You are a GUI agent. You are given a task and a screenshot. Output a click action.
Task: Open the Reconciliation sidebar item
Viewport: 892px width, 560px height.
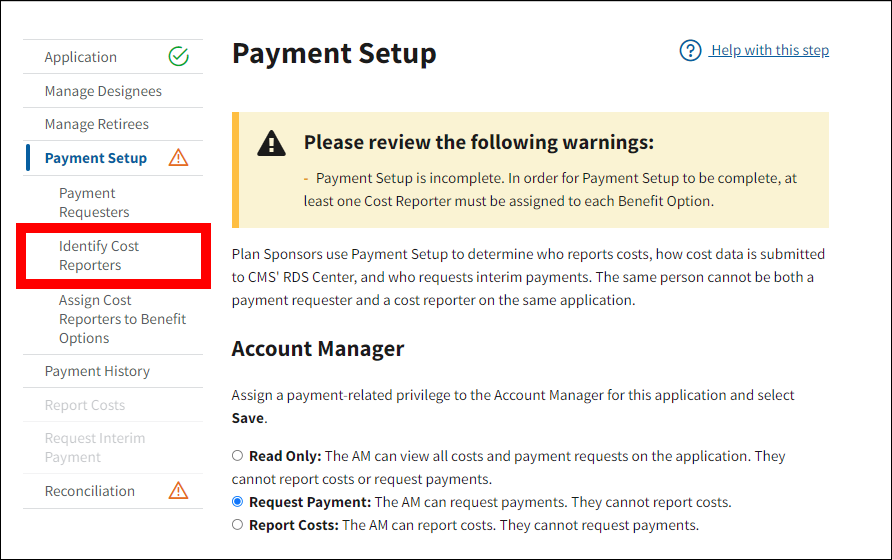tap(90, 491)
